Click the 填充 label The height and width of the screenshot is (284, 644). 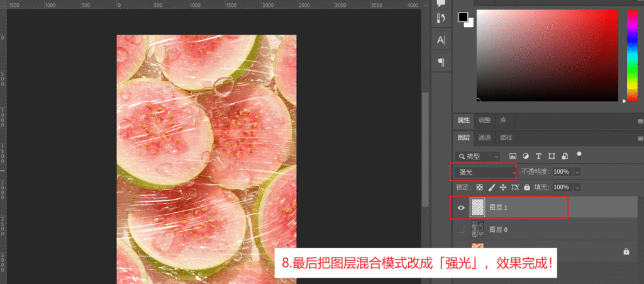point(541,188)
